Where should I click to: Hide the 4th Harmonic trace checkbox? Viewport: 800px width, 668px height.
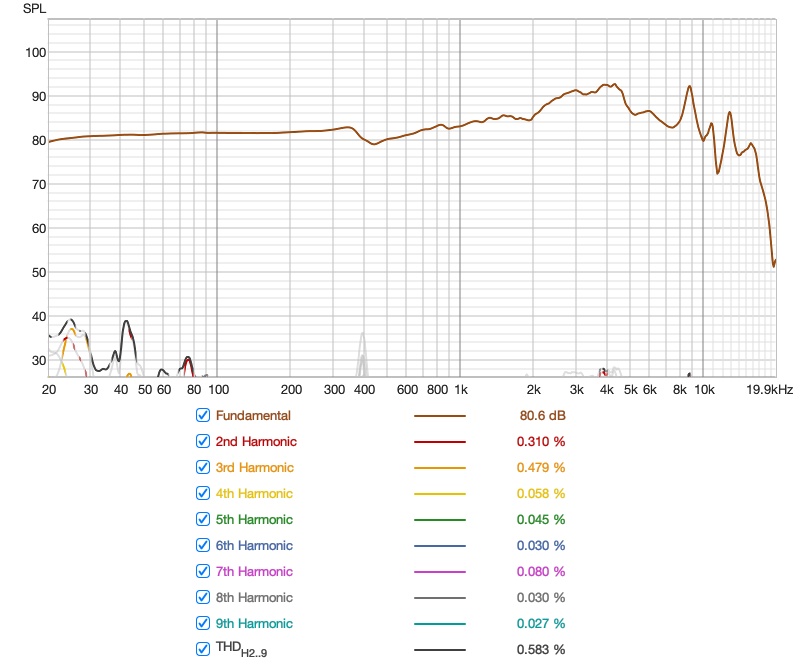pyautogui.click(x=204, y=493)
